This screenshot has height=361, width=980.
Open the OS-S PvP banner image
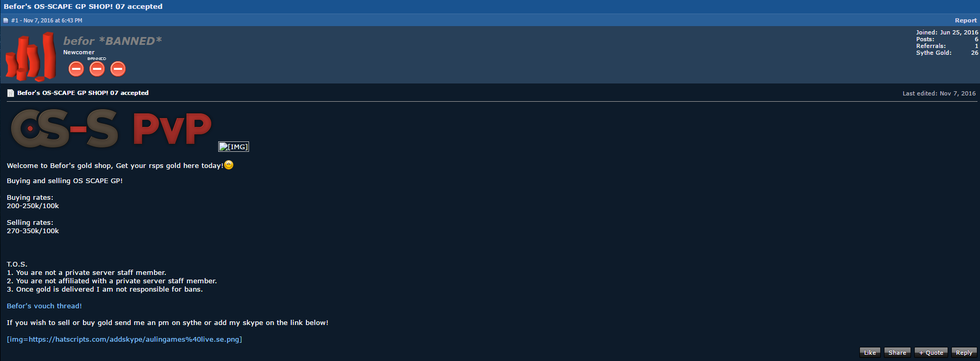[112, 128]
